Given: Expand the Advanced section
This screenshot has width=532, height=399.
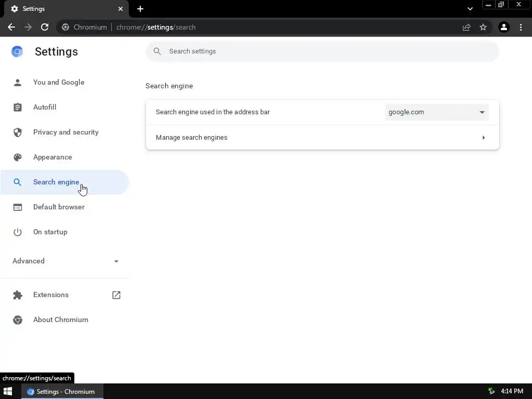Looking at the screenshot, I should pyautogui.click(x=64, y=261).
